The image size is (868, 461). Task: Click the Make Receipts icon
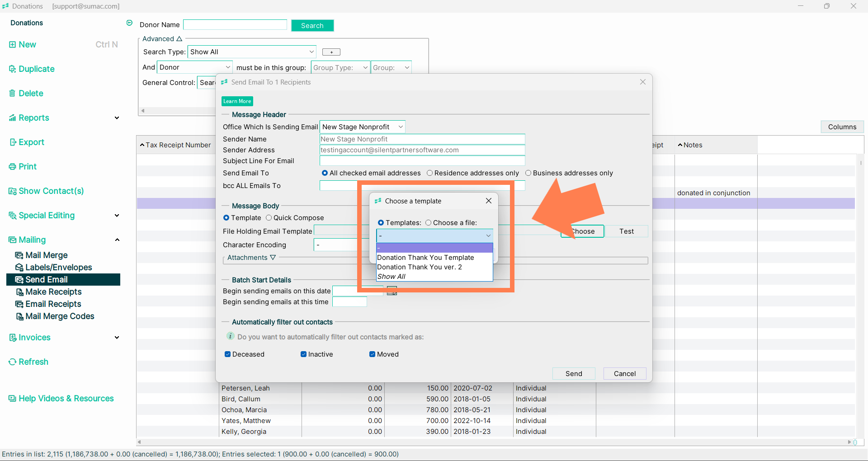19,292
